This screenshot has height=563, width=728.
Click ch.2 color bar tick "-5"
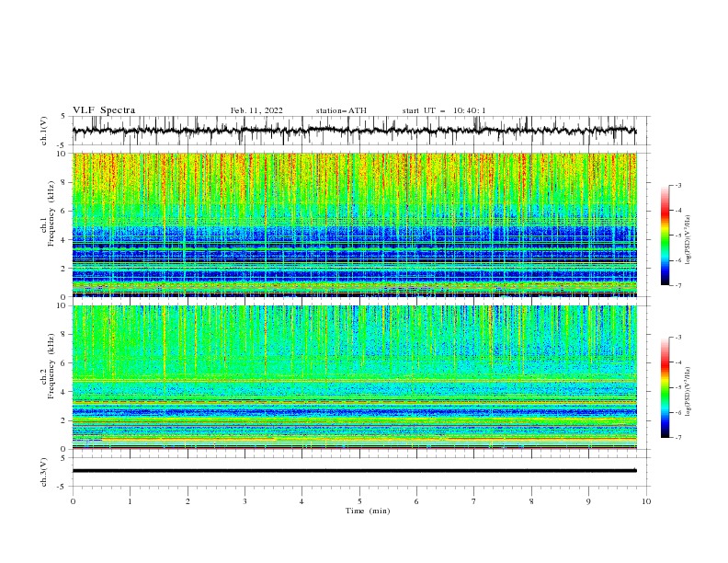(x=678, y=387)
